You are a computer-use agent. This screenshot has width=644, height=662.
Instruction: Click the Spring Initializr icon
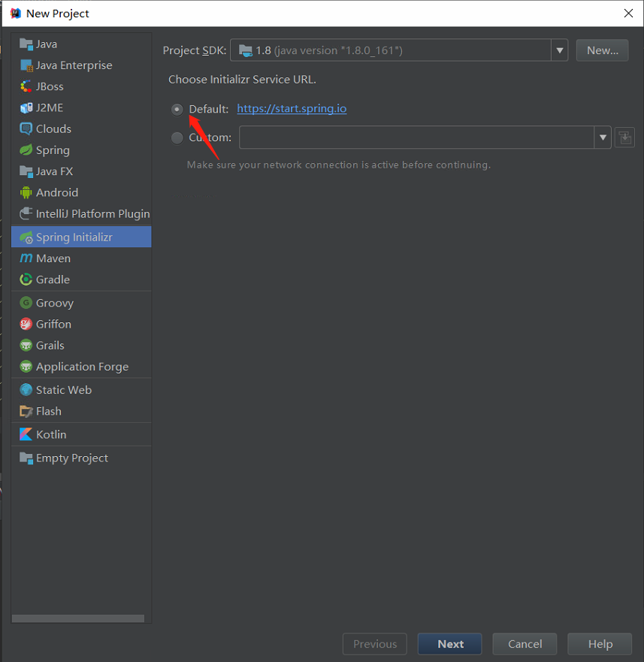pyautogui.click(x=26, y=237)
